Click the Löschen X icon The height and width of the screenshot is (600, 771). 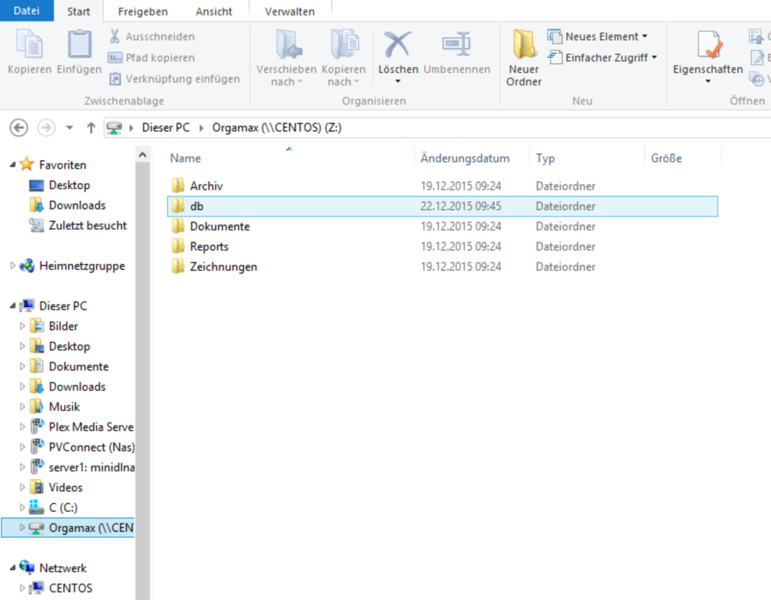pyautogui.click(x=398, y=44)
